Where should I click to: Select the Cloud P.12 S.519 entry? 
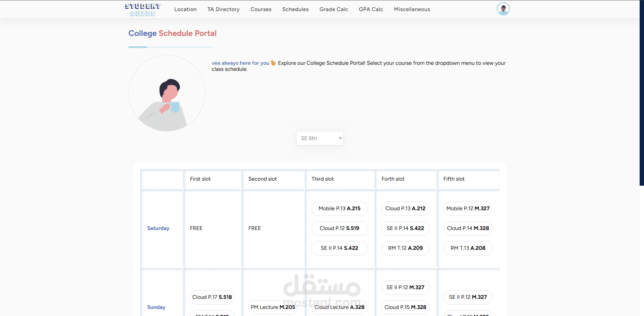pos(339,228)
